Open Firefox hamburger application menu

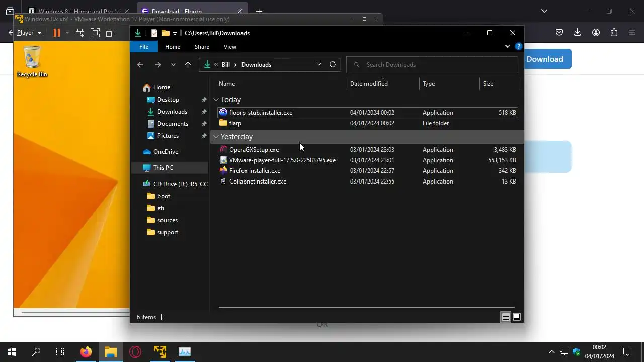(632, 32)
